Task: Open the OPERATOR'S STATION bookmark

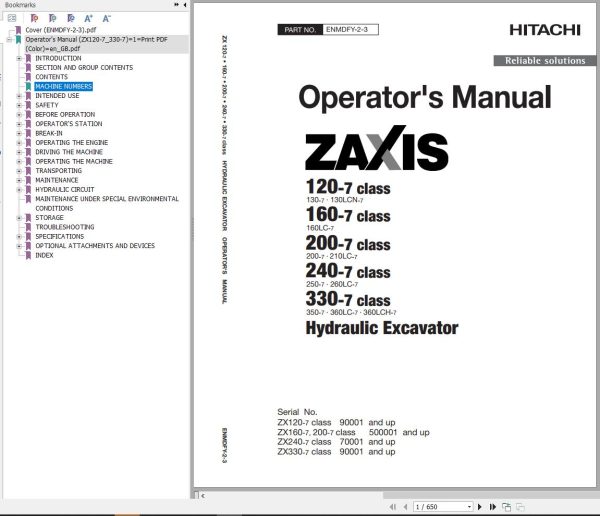Action: click(x=68, y=124)
